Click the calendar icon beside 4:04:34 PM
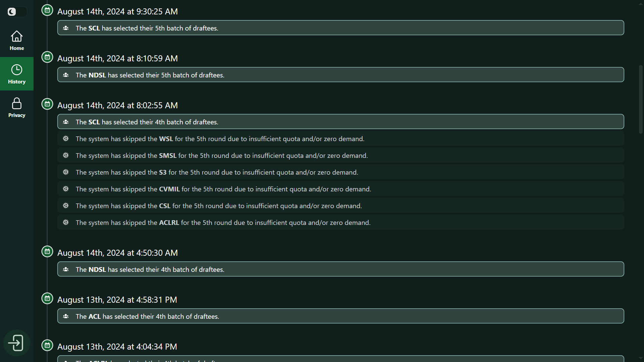 pos(47,345)
